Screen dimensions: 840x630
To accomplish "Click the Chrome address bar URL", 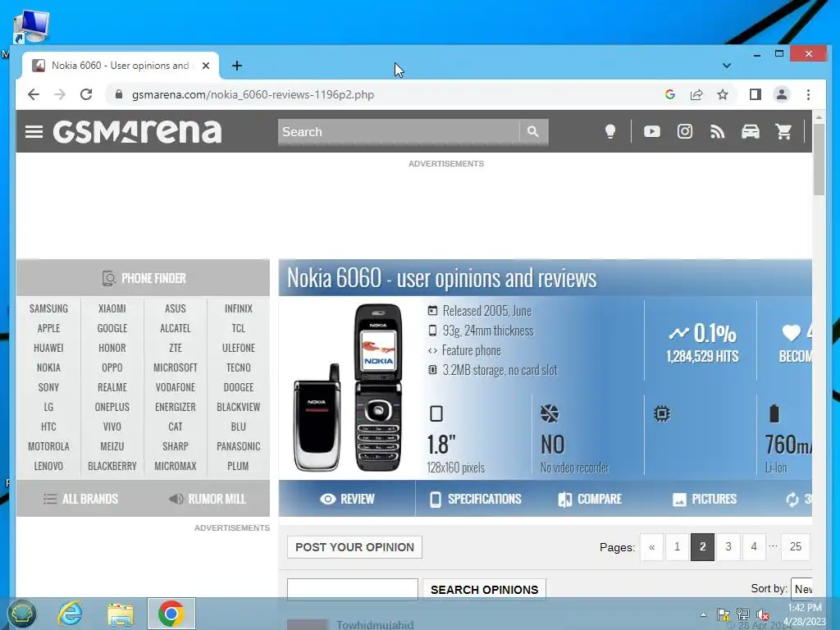I will point(253,95).
